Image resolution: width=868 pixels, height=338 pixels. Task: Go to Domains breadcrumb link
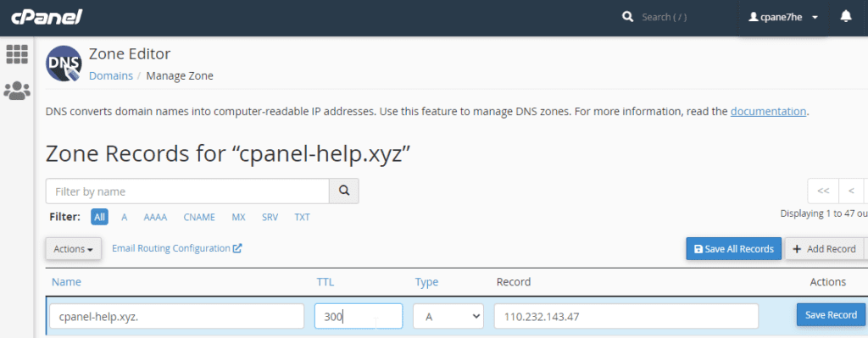[111, 75]
